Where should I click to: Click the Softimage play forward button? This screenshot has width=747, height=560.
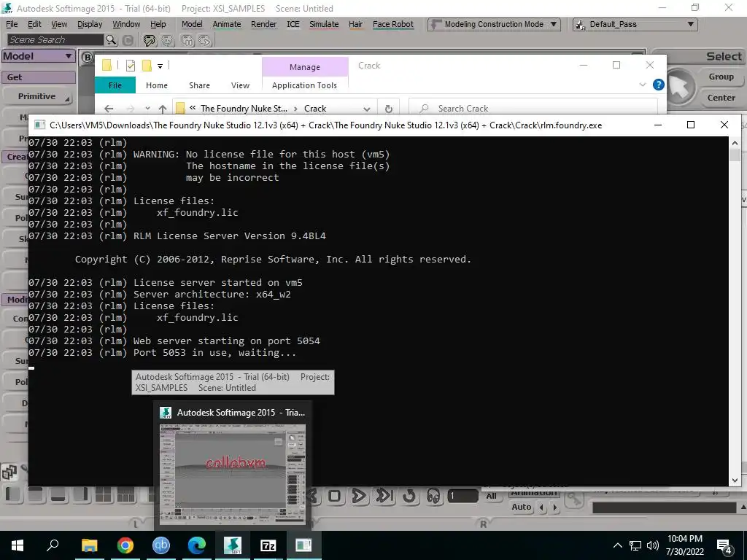pyautogui.click(x=359, y=496)
